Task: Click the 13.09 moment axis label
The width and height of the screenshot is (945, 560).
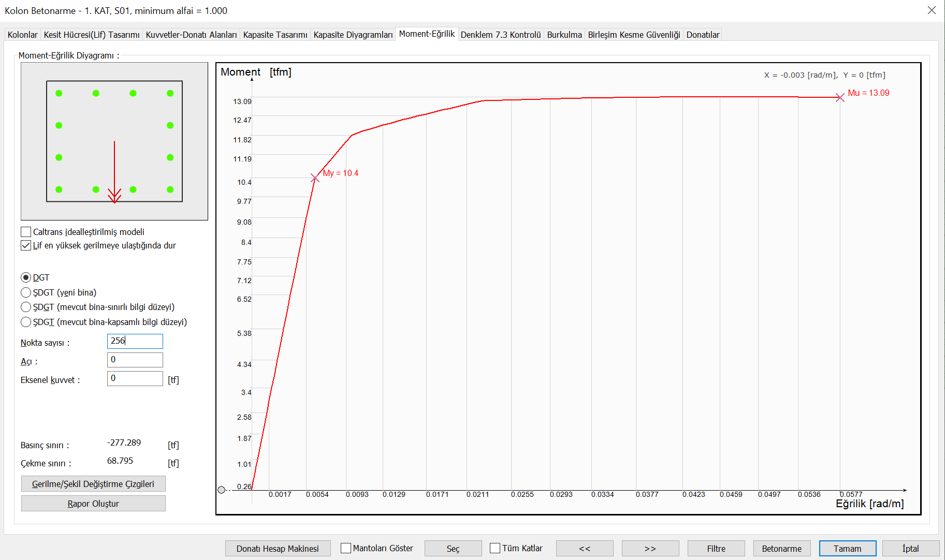Action: (x=242, y=101)
